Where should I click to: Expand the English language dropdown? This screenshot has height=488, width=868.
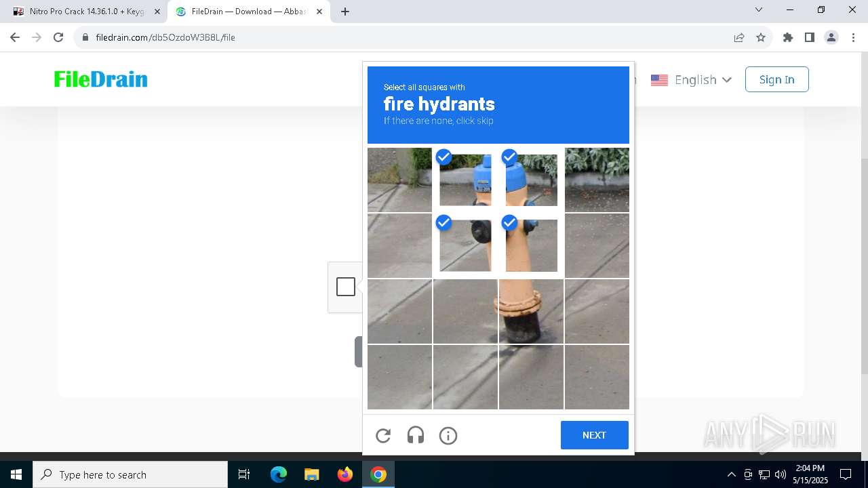coord(703,80)
